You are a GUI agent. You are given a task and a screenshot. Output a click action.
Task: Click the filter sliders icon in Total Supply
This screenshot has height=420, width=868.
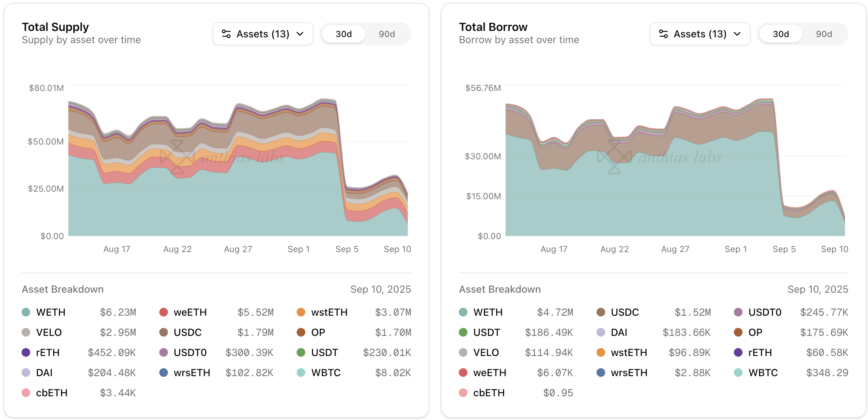pyautogui.click(x=226, y=34)
